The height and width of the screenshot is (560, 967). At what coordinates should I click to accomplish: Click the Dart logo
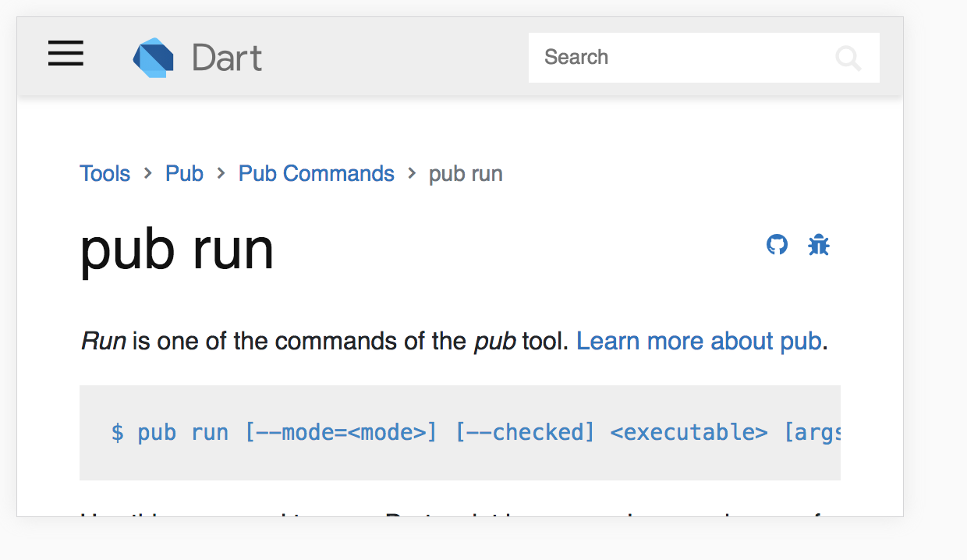pyautogui.click(x=153, y=55)
